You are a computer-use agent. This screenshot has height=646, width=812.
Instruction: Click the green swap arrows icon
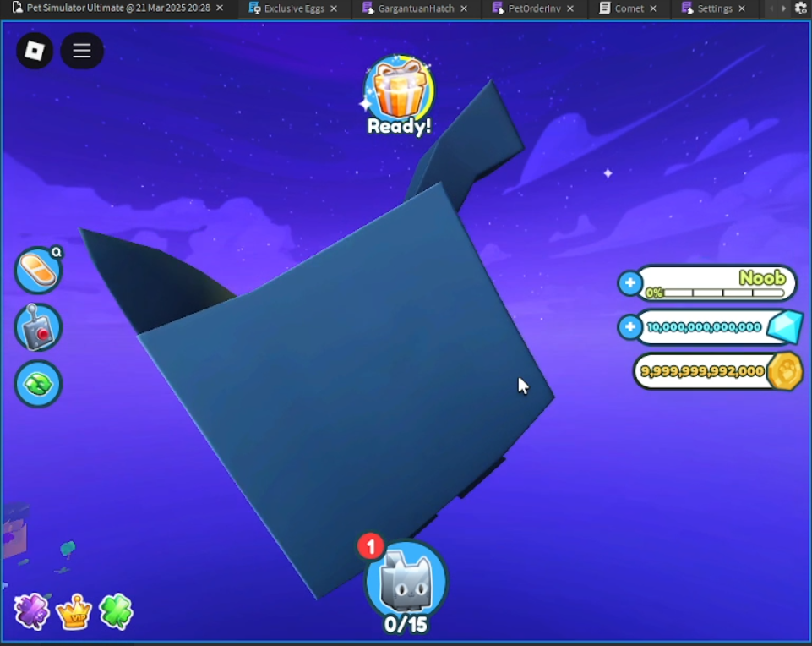[38, 384]
